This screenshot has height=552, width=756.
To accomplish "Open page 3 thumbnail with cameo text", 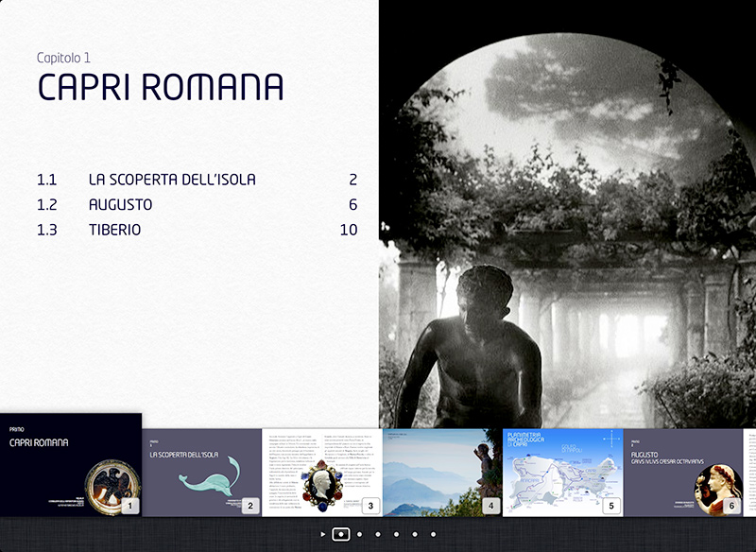I will pyautogui.click(x=321, y=472).
